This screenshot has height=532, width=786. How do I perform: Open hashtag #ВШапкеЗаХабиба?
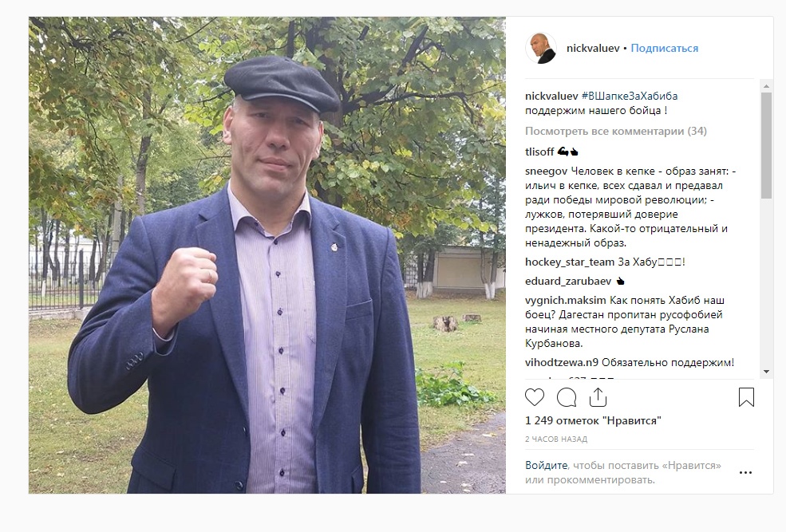tap(629, 96)
